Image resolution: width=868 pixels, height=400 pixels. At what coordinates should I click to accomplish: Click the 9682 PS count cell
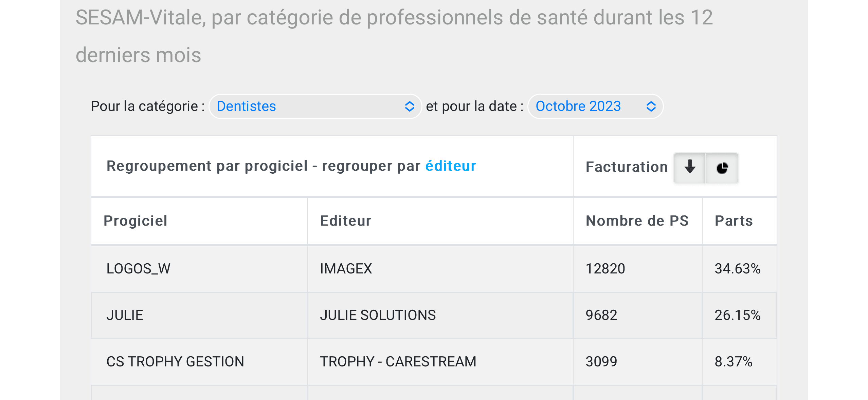[x=601, y=315]
